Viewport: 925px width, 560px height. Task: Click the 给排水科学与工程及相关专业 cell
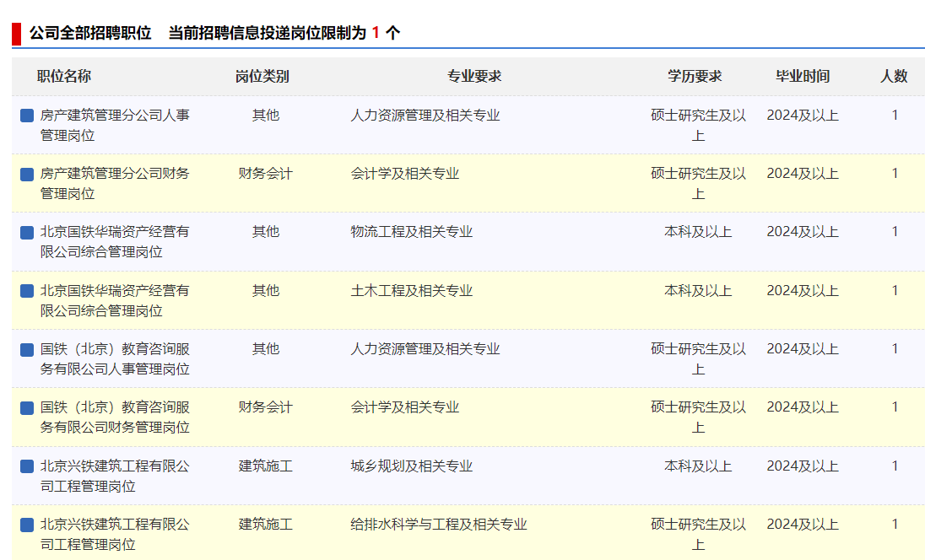439,525
